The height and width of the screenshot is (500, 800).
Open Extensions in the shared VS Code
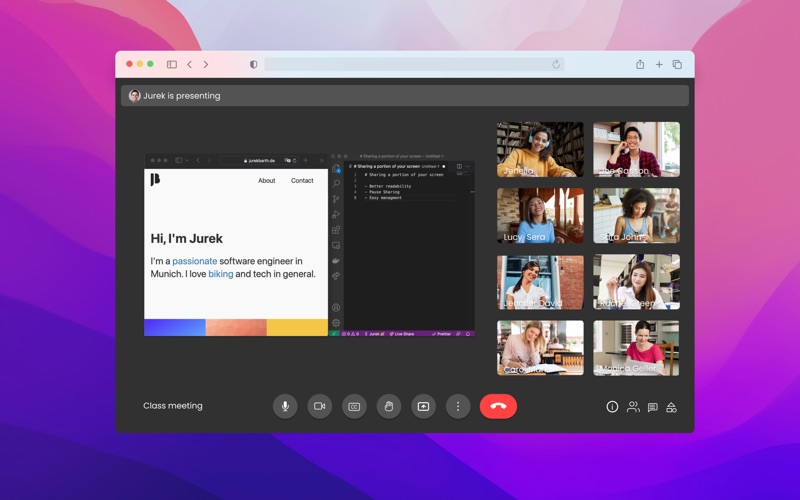point(336,230)
